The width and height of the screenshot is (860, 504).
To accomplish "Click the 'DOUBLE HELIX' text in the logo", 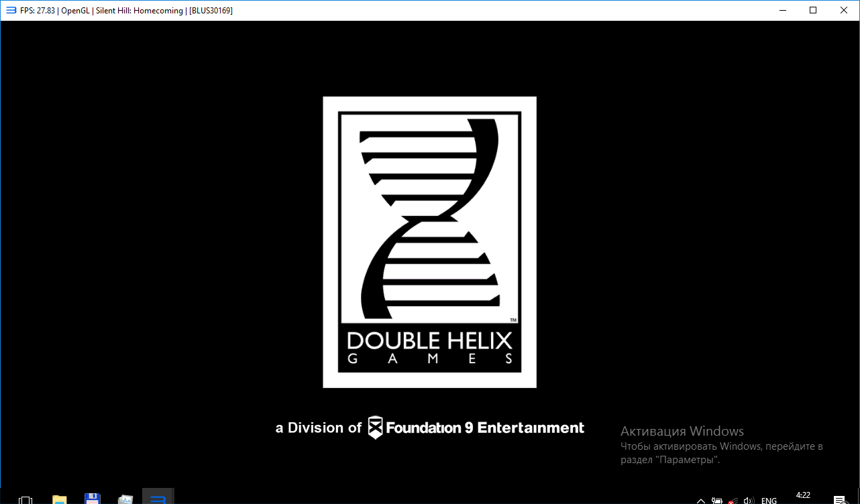I will tap(429, 340).
